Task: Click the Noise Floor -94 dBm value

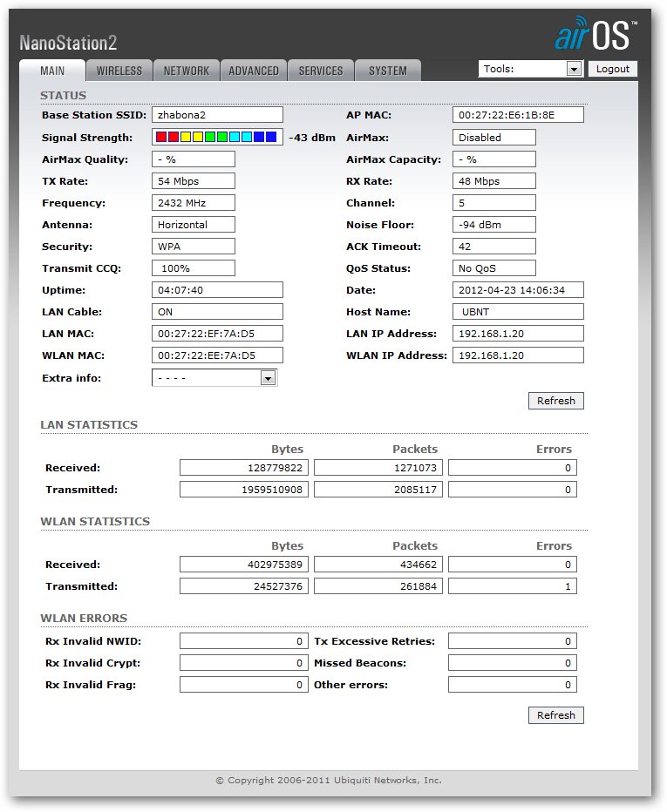Action: [493, 225]
